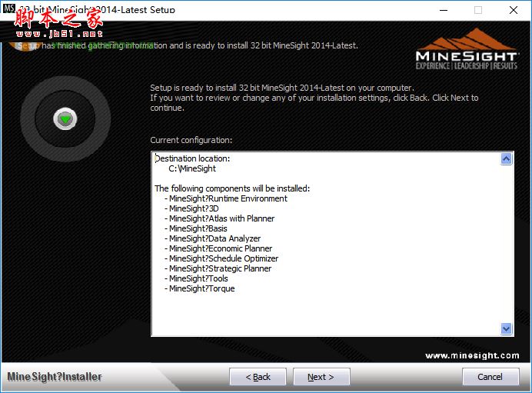The height and width of the screenshot is (393, 532).
Task: Select 'MineSight?Economic Planner' entry
Action: [221, 248]
